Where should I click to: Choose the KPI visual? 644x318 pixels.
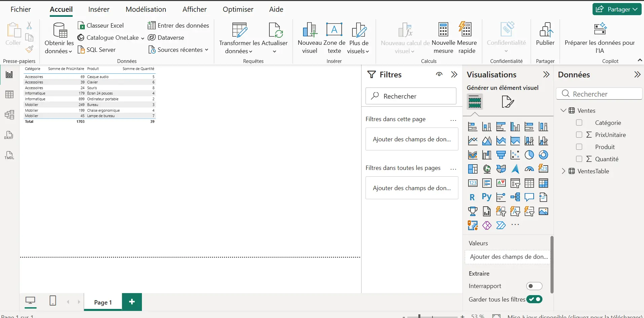tap(501, 183)
